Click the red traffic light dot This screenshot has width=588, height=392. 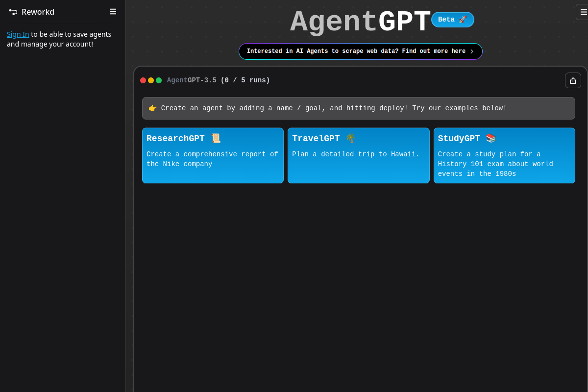click(x=143, y=80)
